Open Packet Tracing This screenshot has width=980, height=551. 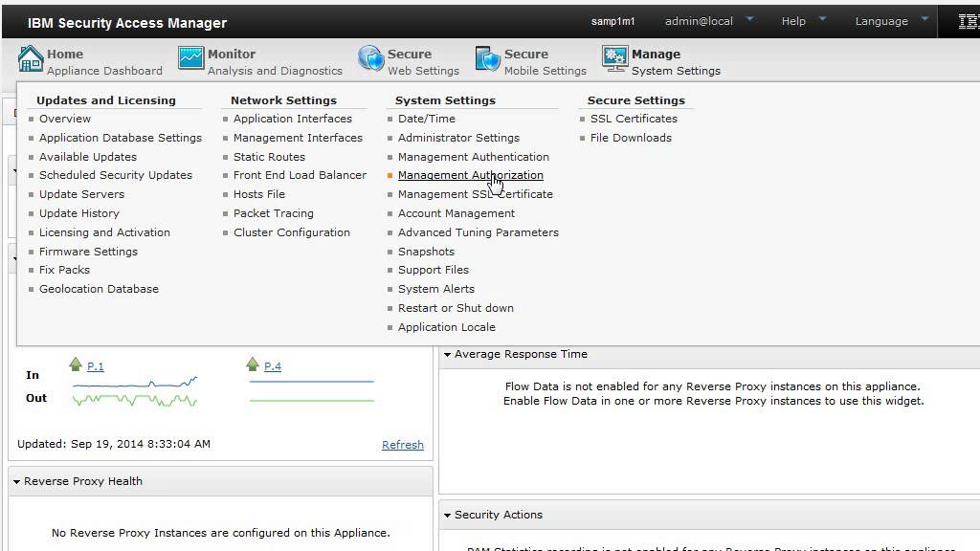(273, 213)
